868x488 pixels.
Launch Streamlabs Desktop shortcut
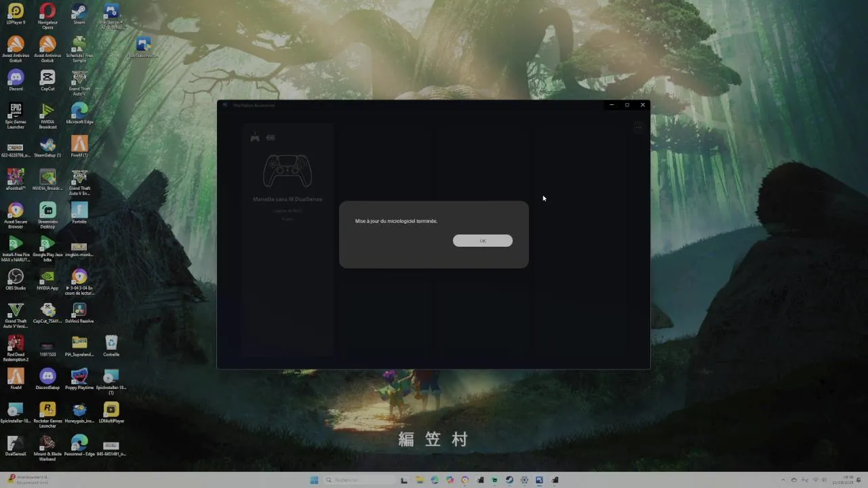coord(47,216)
